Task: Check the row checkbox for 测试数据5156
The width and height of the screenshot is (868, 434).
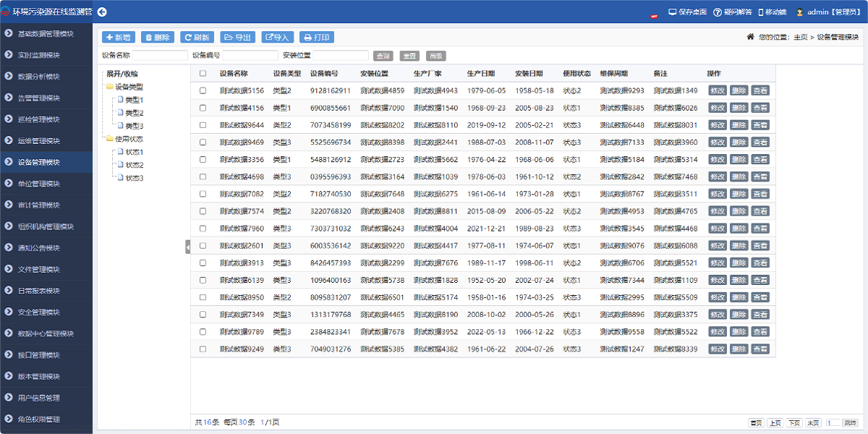Action: 203,91
